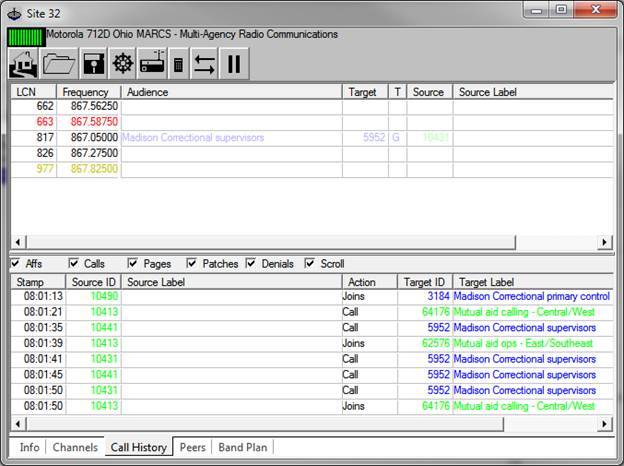Click the home site toolbar icon

click(24, 64)
